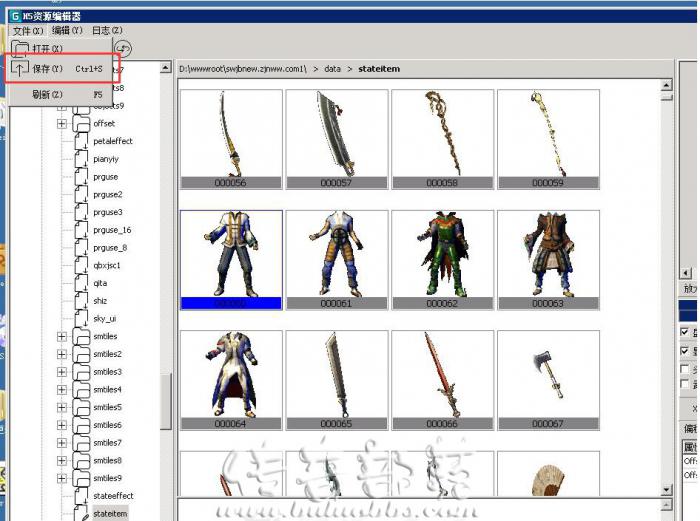Enable the third unchecked checkbox in right panel
The width and height of the screenshot is (700, 521).
(685, 369)
